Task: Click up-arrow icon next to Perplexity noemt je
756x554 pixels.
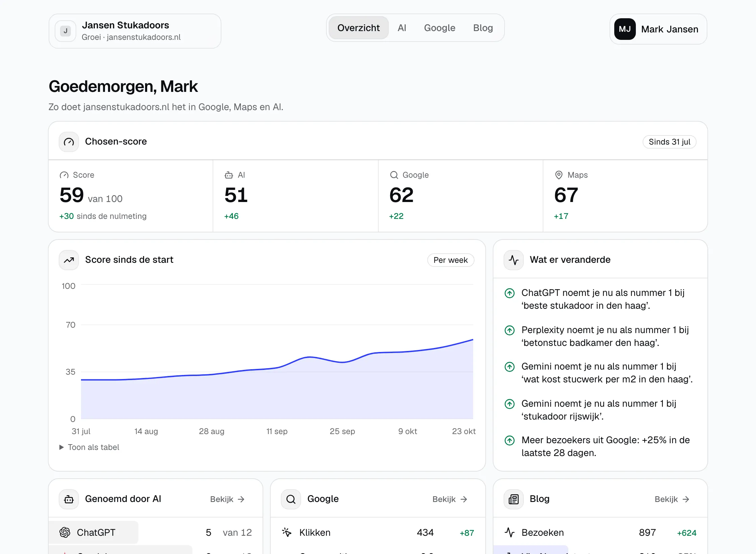Action: click(510, 330)
